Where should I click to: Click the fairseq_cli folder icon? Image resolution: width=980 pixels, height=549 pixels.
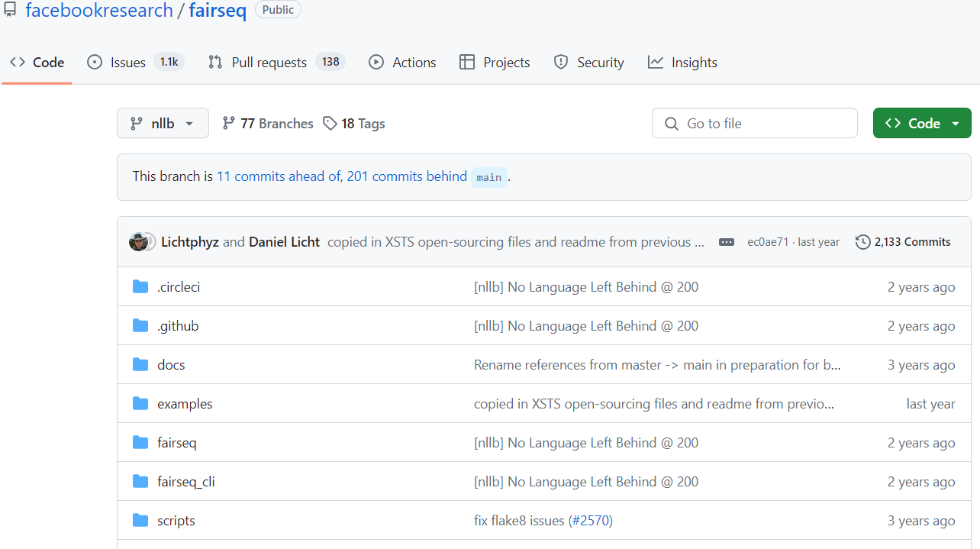[140, 482]
